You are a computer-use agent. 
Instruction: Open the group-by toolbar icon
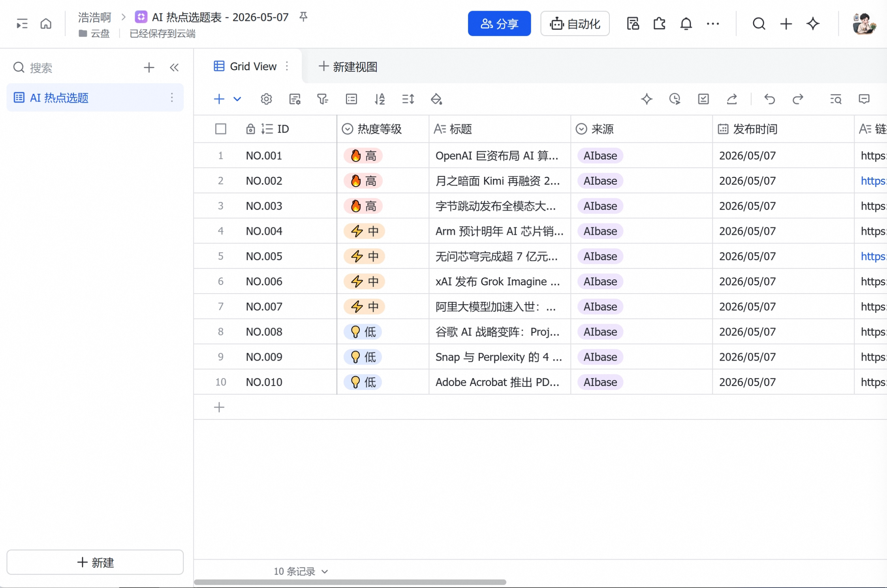(x=351, y=99)
